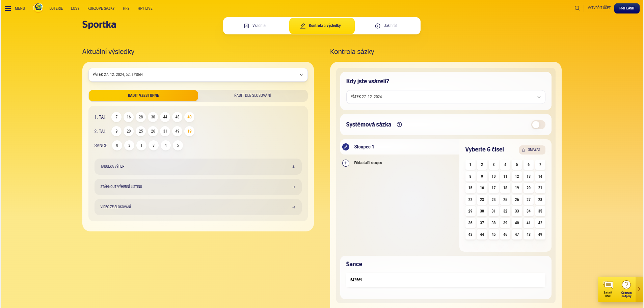
Task: Click the orange bonus number 19 in 2. TAH
Action: [x=189, y=131]
